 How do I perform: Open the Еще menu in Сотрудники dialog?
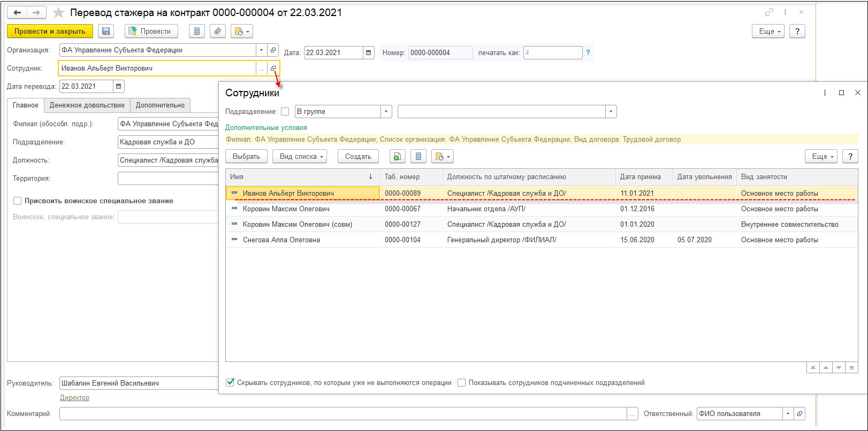coord(821,156)
